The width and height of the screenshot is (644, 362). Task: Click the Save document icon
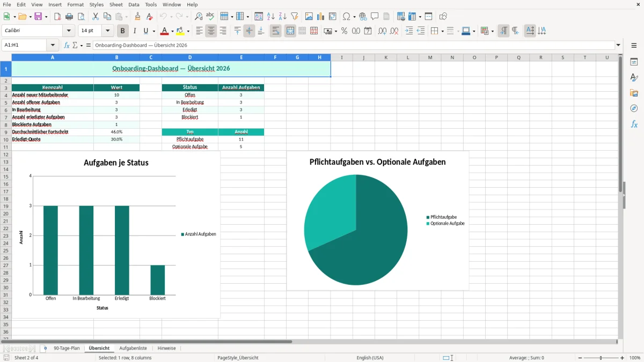click(x=38, y=17)
